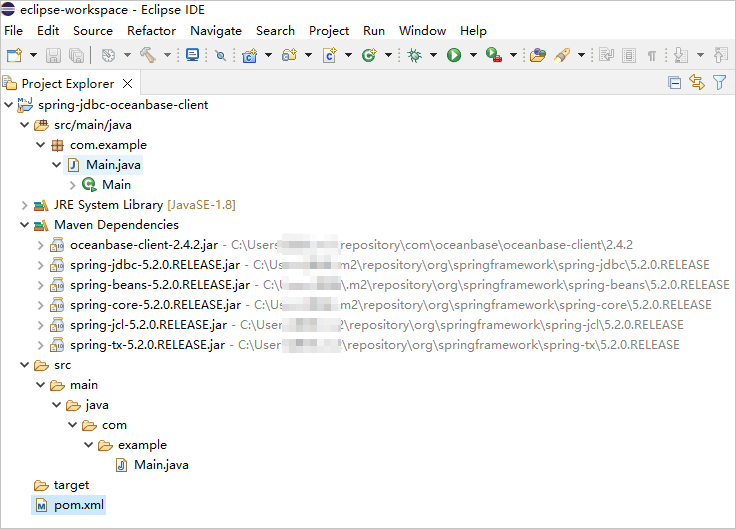Viewport: 736px width, 529px height.
Task: Open the Window menu
Action: pos(422,31)
